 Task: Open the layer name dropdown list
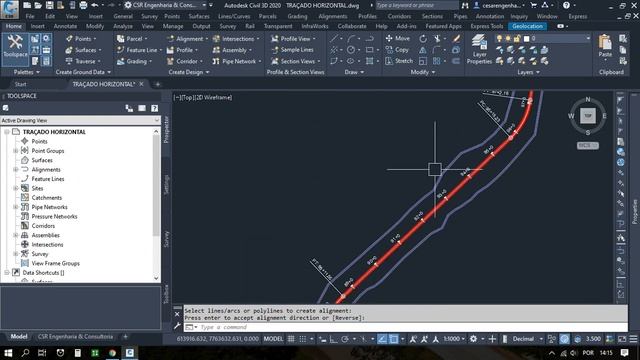[x=588, y=38]
